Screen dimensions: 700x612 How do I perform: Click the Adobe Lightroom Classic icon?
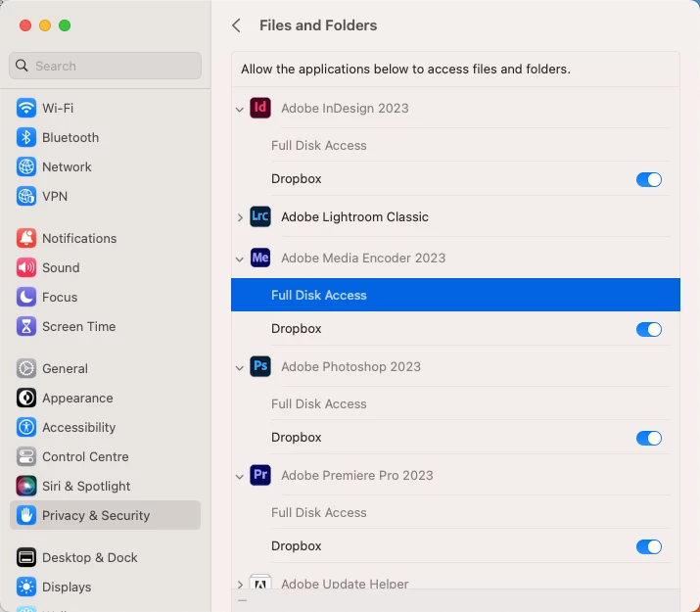(259, 216)
